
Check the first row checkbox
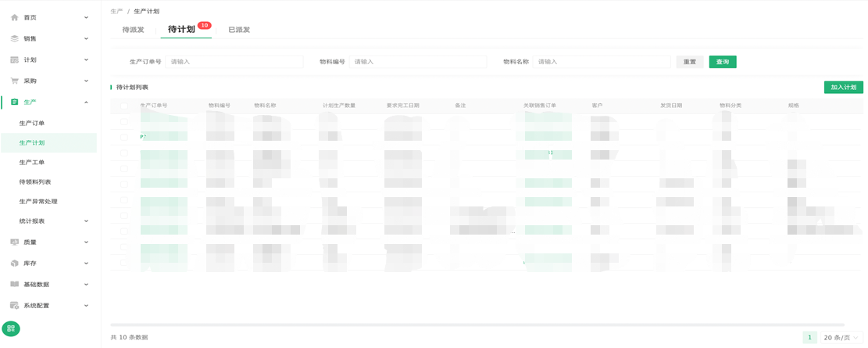coord(124,121)
